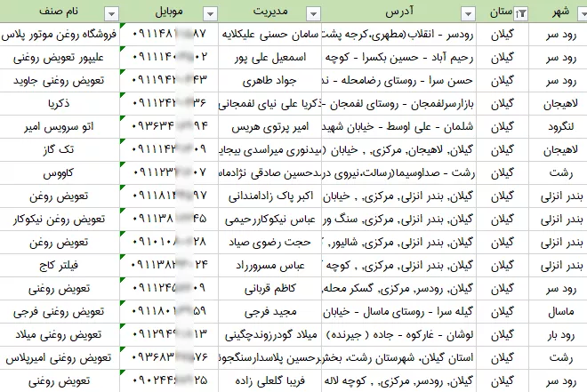Screen dimensions: 587x392
Task: Select the header cell labeled آدرس
Action: [x=399, y=12]
